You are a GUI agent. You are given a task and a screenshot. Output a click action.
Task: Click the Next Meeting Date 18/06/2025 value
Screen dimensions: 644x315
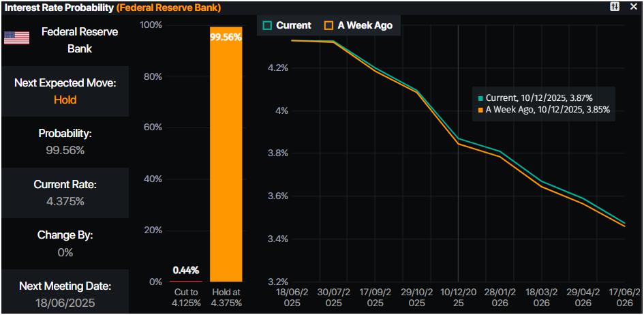click(65, 303)
